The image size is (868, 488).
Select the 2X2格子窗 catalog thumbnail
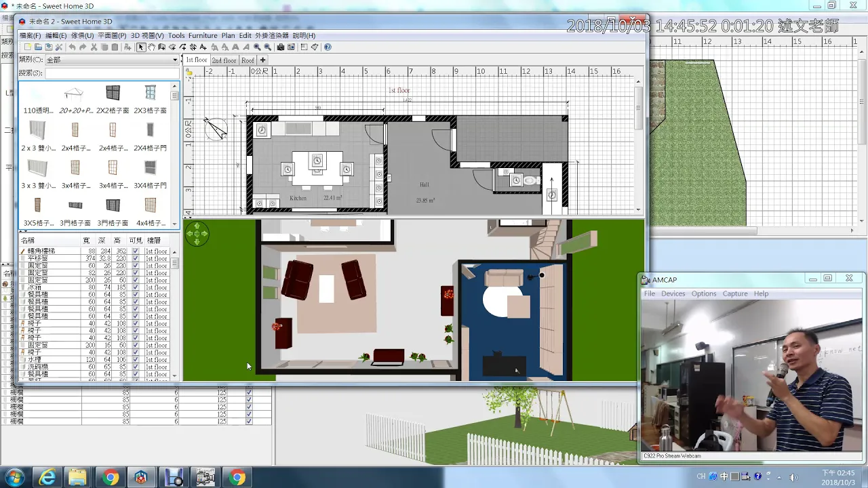[x=113, y=99]
